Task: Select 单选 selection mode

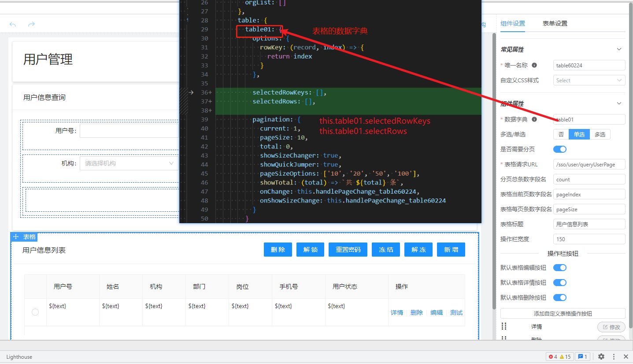Action: click(x=579, y=134)
